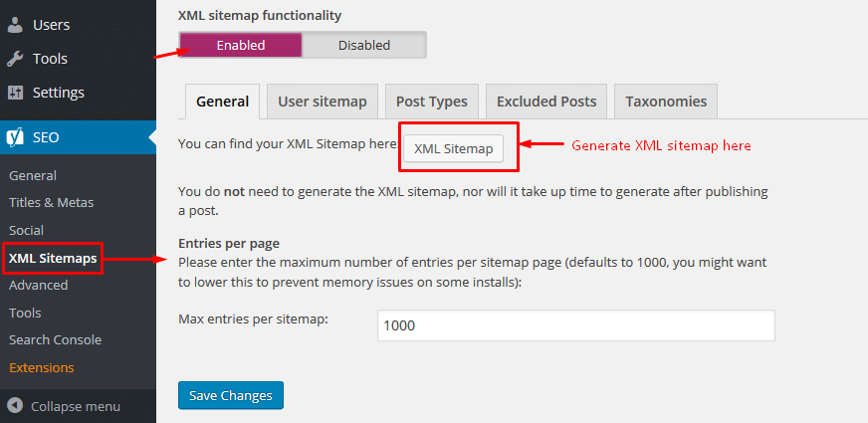Open the Search Console submenu item
This screenshot has width=868, height=423.
point(56,340)
